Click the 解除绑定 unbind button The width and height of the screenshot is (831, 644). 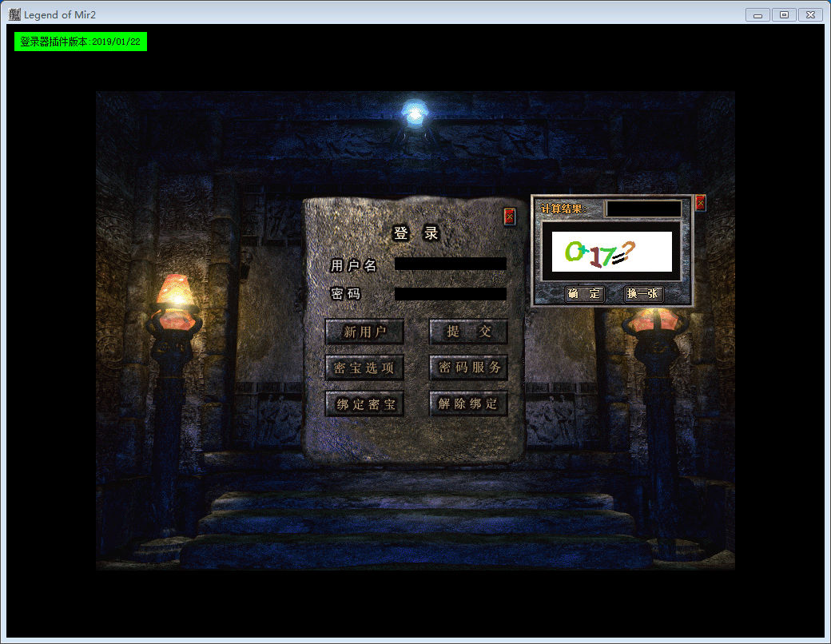coord(468,403)
